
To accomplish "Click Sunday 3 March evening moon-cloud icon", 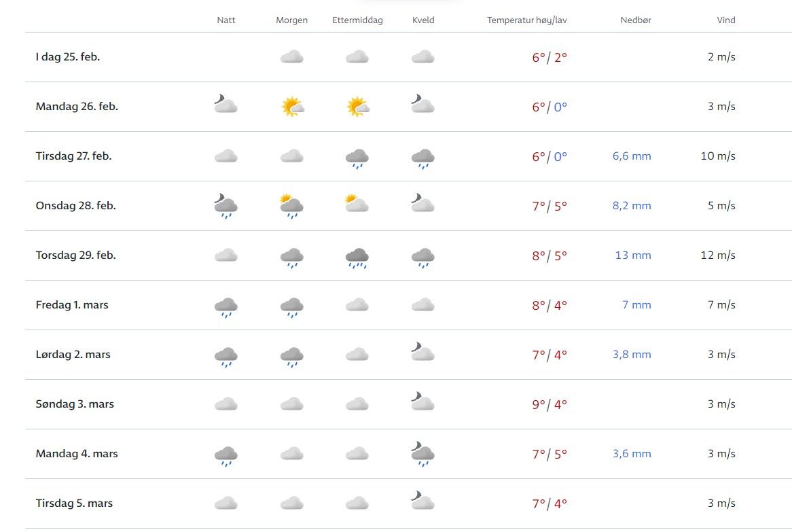I will point(422,403).
